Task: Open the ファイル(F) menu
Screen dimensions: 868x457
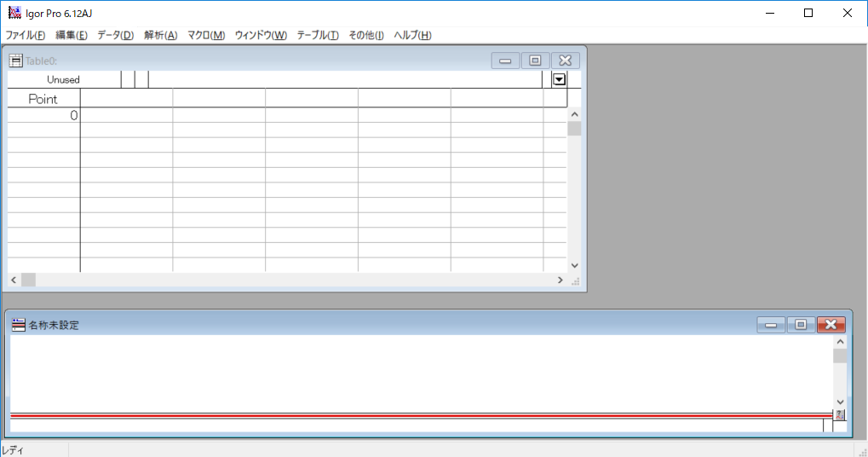Action: 26,35
